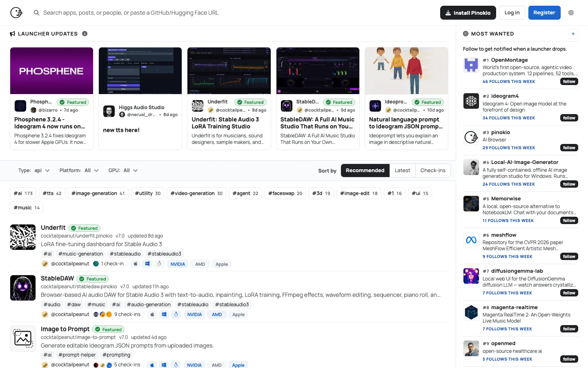Open the Type: api dropdown
The width and height of the screenshot is (588, 368).
click(x=34, y=171)
